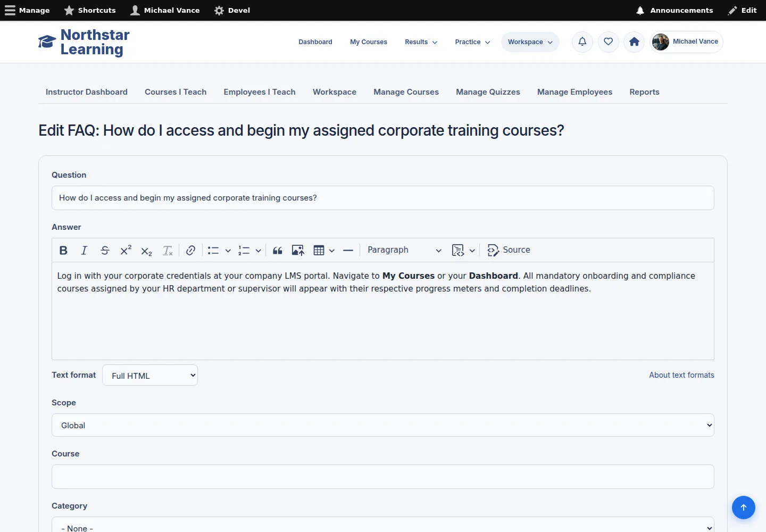Image resolution: width=766 pixels, height=532 pixels.
Task: Toggle subscript formatting
Action: (x=146, y=250)
